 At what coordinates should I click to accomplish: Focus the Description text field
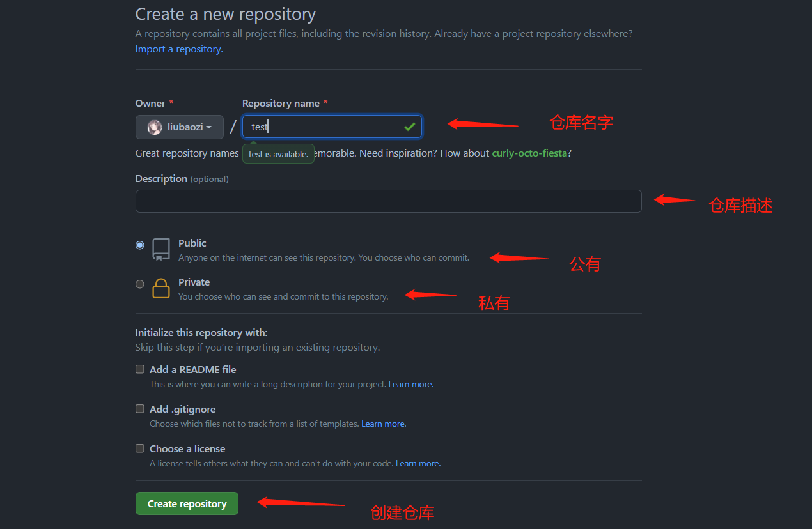click(388, 201)
